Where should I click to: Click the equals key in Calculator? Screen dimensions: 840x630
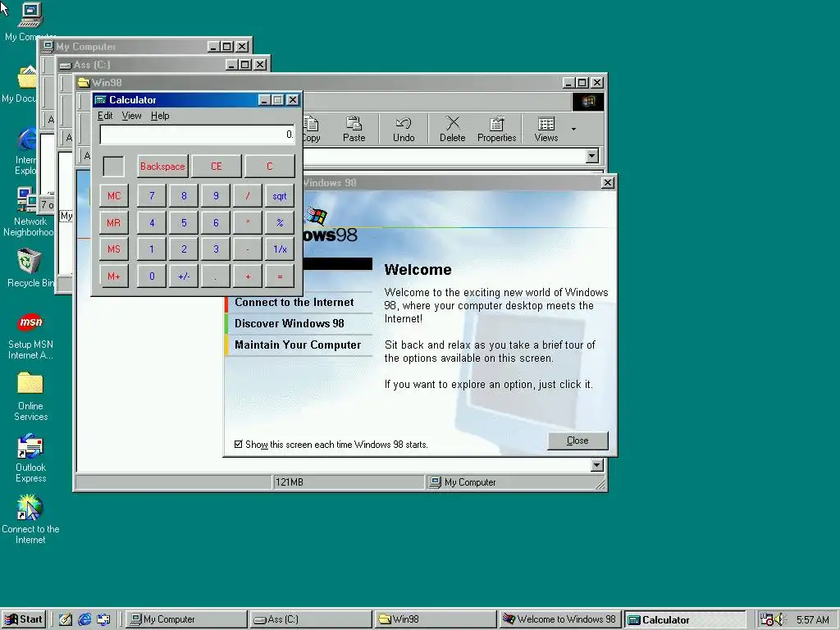coord(280,276)
